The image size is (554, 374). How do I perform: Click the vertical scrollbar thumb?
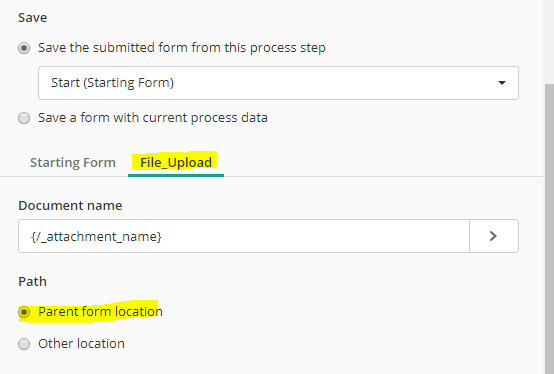[x=549, y=229]
